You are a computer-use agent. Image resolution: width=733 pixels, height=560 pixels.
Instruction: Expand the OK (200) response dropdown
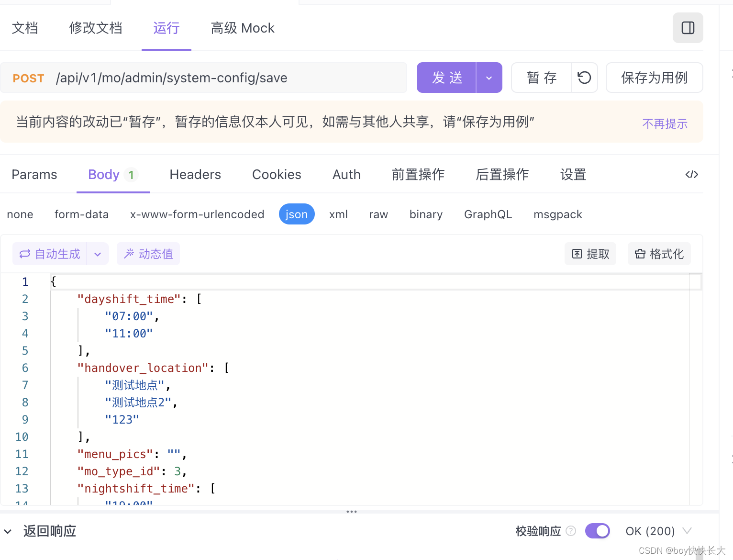pos(659,531)
